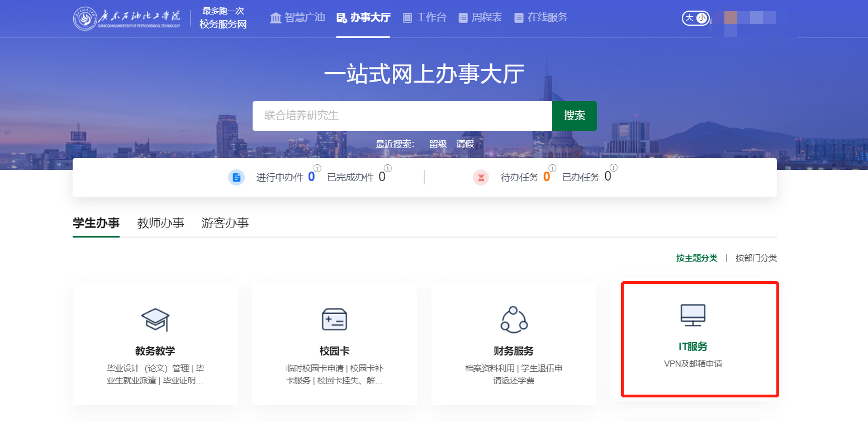Switch font size to 大
Viewport: 868px width, 422px height.
(x=689, y=18)
